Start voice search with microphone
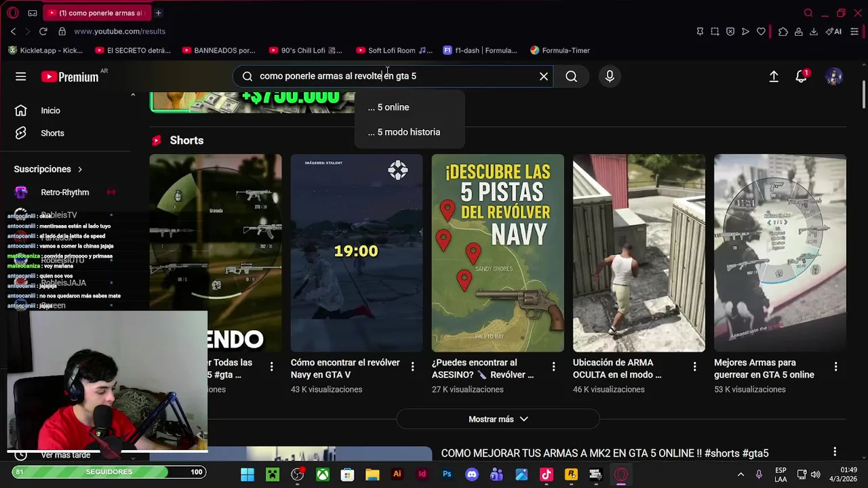868x488 pixels. pyautogui.click(x=610, y=77)
